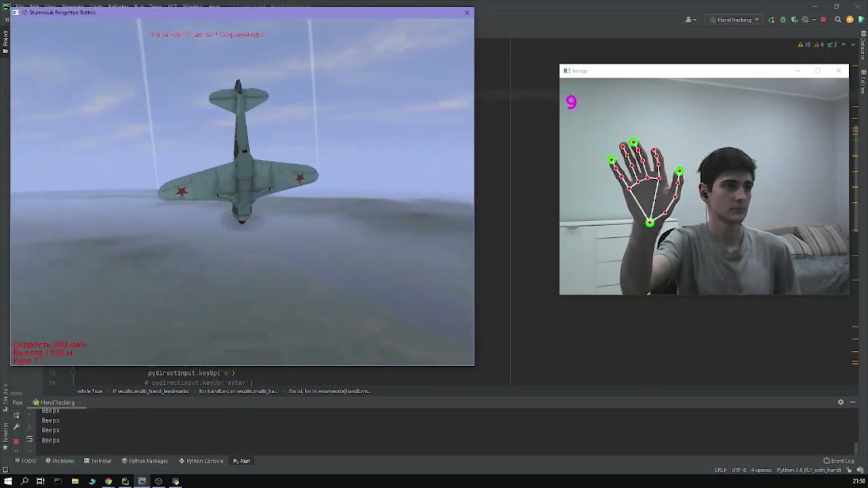Switch to the TODO tool window
The height and width of the screenshot is (488, 868).
coord(25,461)
